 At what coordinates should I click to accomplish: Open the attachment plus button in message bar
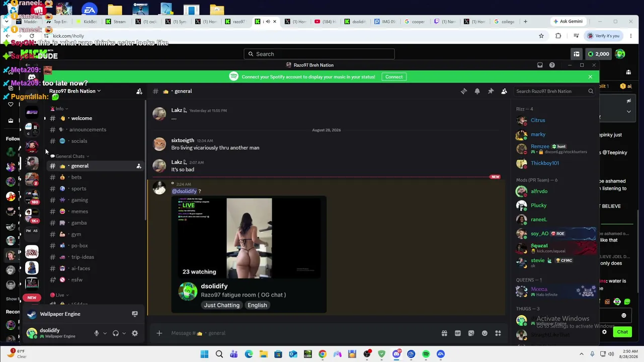tap(159, 333)
